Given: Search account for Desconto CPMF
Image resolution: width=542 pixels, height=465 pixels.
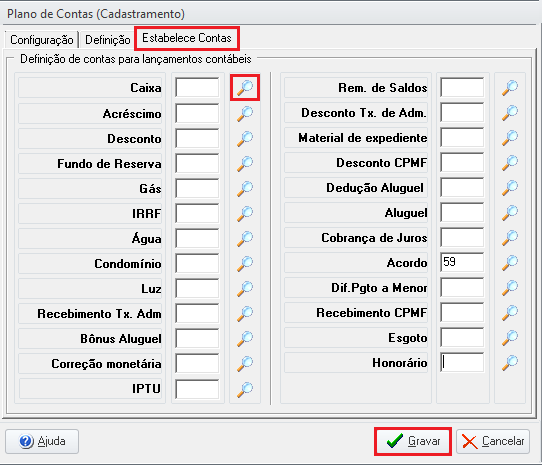Looking at the screenshot, I should 510,162.
